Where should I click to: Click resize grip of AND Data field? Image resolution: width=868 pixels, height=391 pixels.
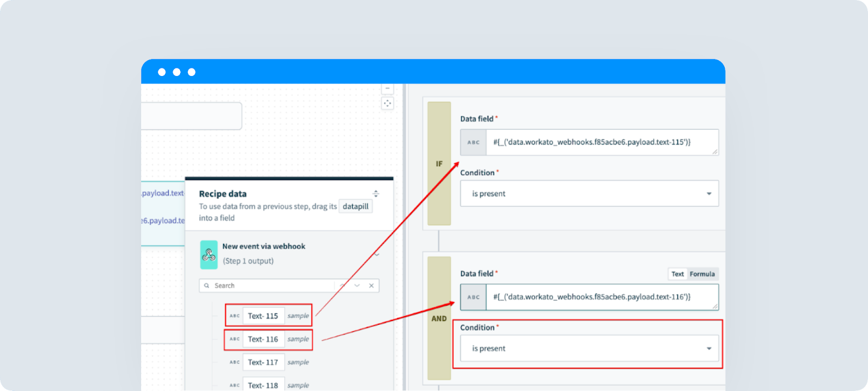click(x=715, y=306)
